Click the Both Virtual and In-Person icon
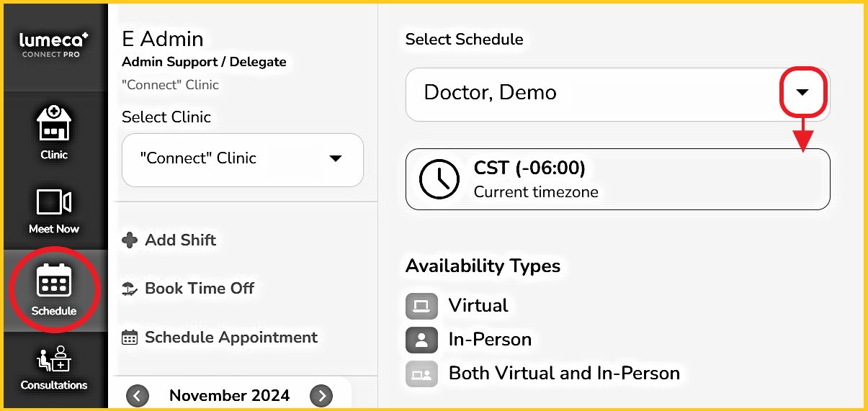868x411 pixels. pyautogui.click(x=421, y=374)
